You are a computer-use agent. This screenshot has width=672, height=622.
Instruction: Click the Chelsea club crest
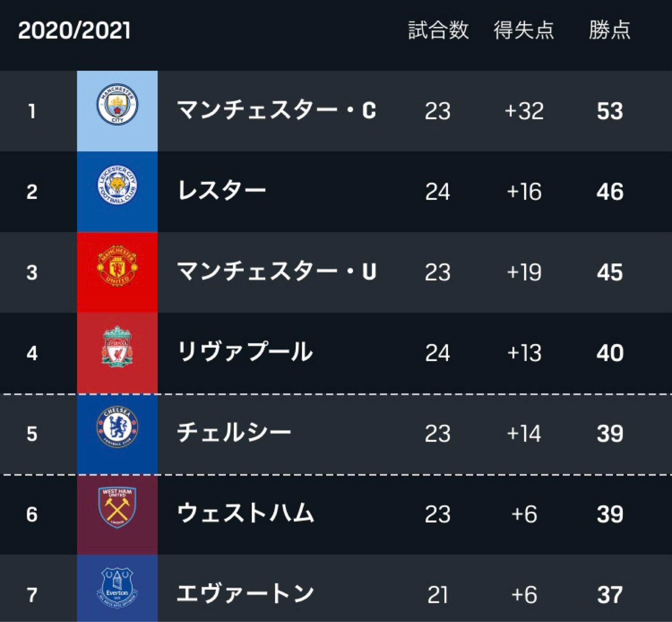[117, 427]
